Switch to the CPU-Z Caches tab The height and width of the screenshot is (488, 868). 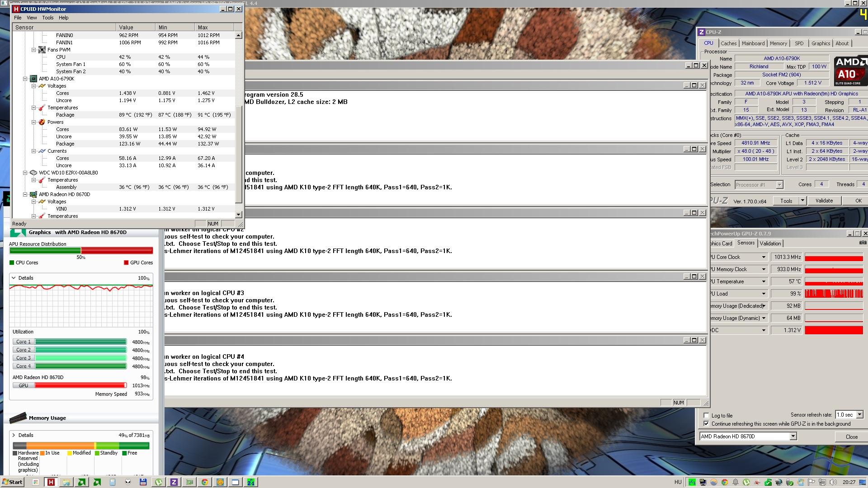pyautogui.click(x=728, y=43)
